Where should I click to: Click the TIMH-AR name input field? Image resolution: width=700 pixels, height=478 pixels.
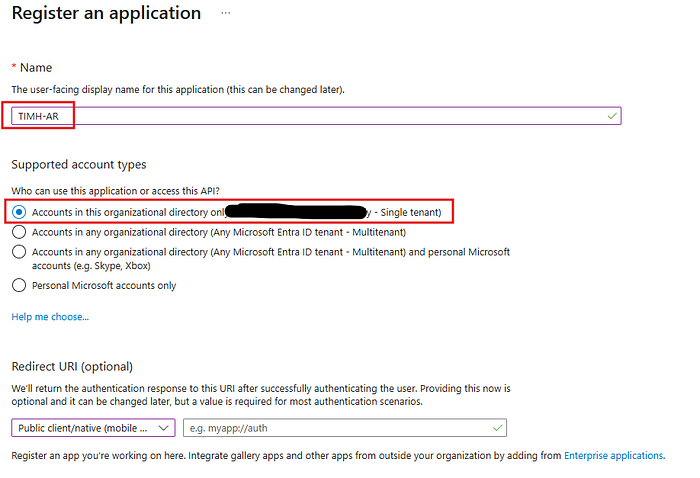320,116
